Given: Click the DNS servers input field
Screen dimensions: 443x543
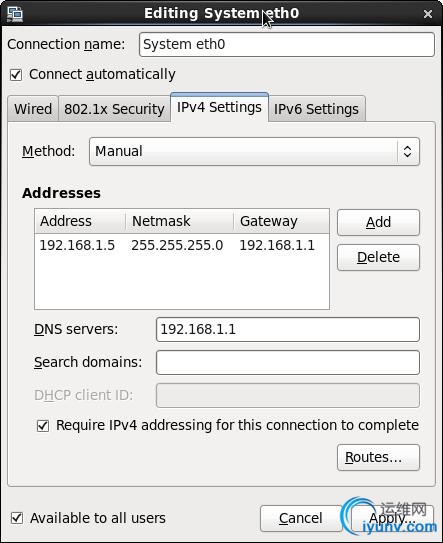Looking at the screenshot, I should (x=288, y=329).
